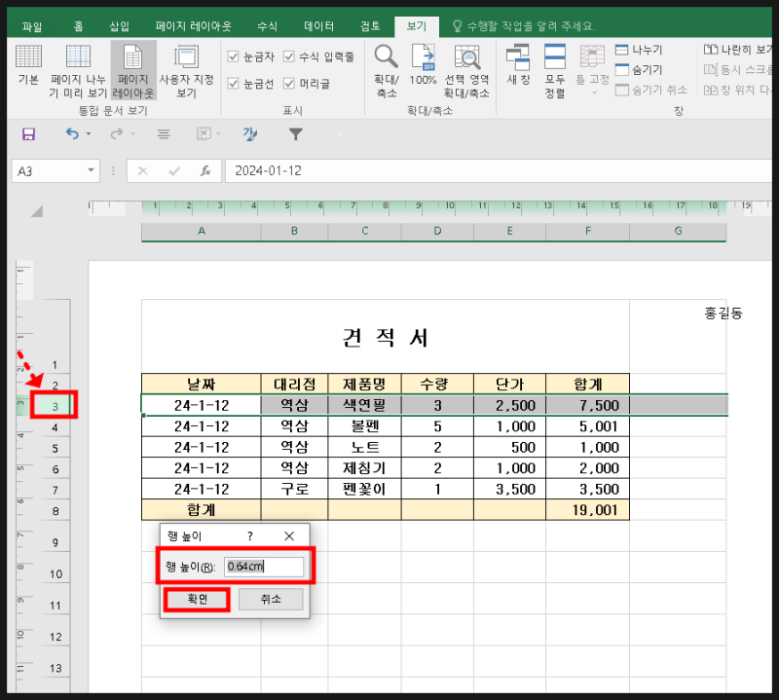Screen dimensions: 779x700
Task: Toggle Synchronous Scrolling (동시 스크롤)
Action: (x=738, y=69)
